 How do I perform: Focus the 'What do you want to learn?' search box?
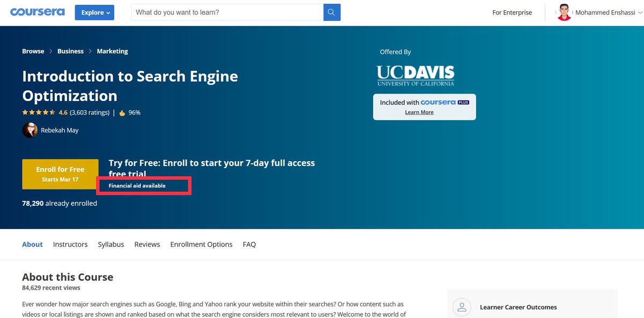(228, 12)
